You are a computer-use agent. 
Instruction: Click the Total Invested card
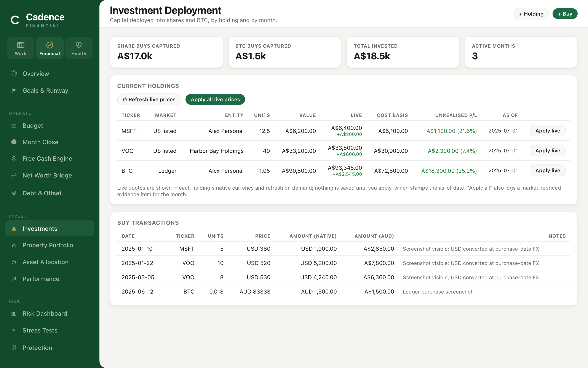(403, 52)
